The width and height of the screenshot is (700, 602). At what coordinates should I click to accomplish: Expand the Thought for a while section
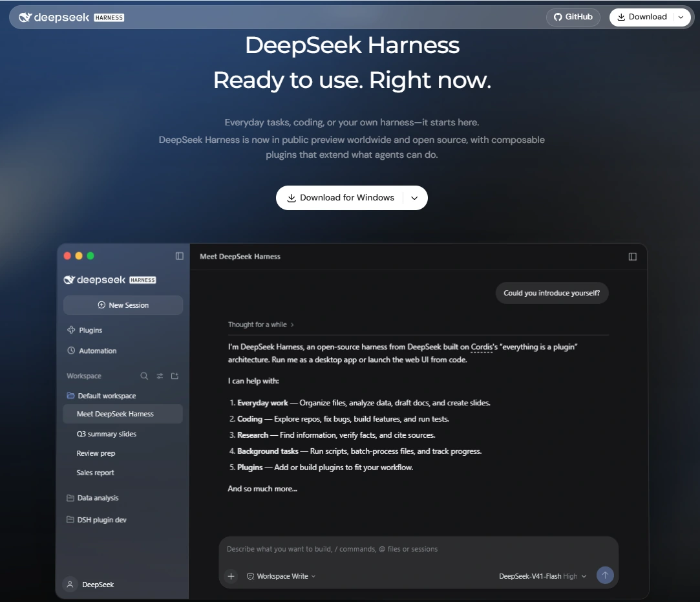point(260,325)
